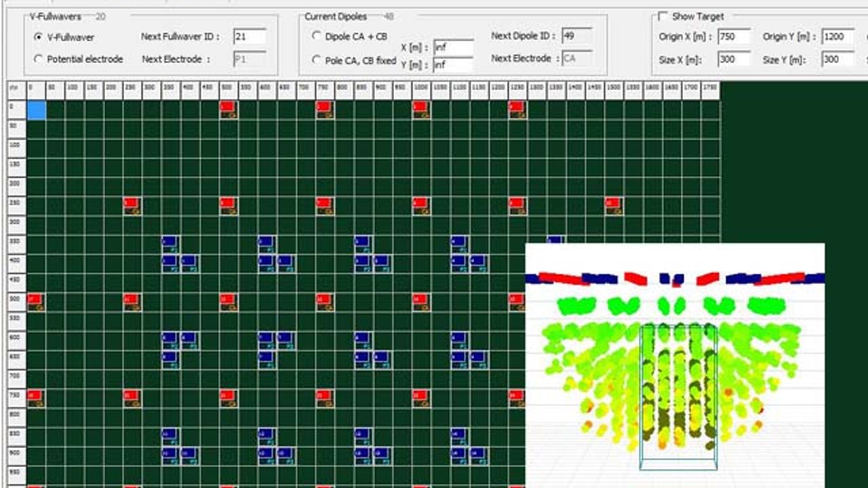Click red CA electrode at row 0, column 500
The height and width of the screenshot is (488, 868).
coord(229,110)
